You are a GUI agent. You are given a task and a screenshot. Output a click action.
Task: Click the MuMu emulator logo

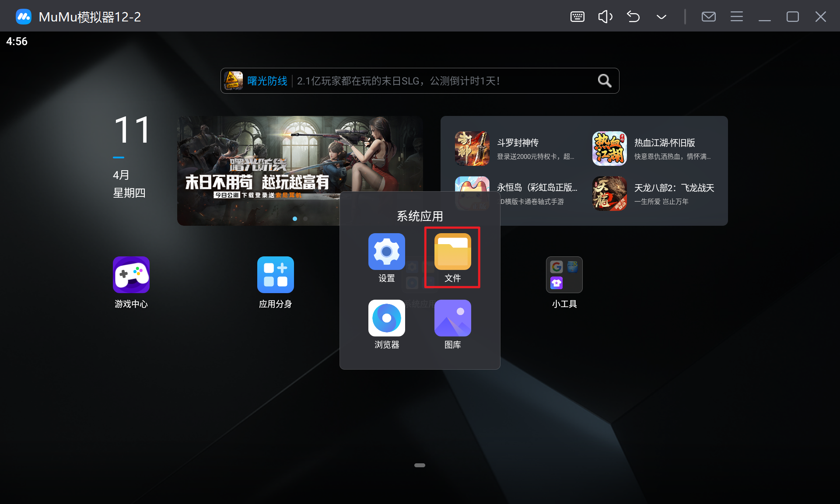pyautogui.click(x=24, y=17)
